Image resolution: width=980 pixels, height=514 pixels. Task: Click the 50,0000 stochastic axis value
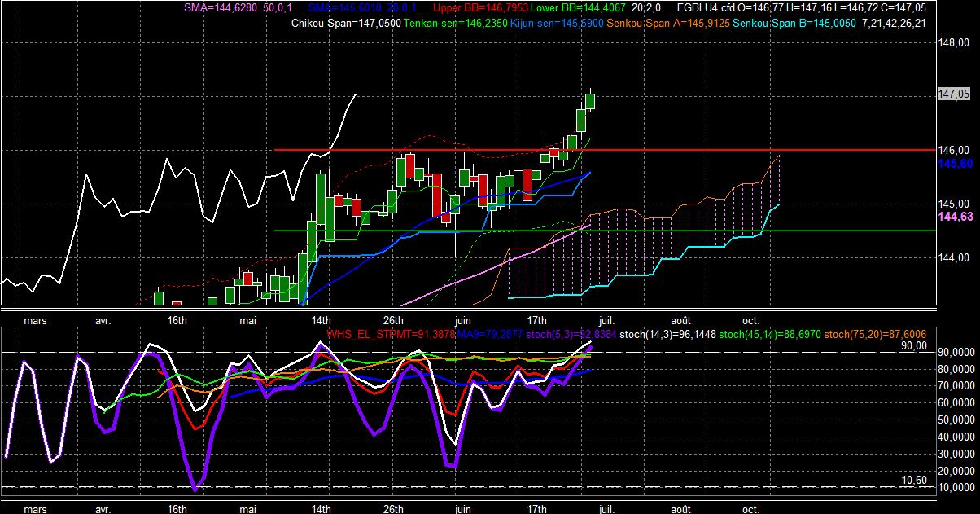[x=956, y=420]
